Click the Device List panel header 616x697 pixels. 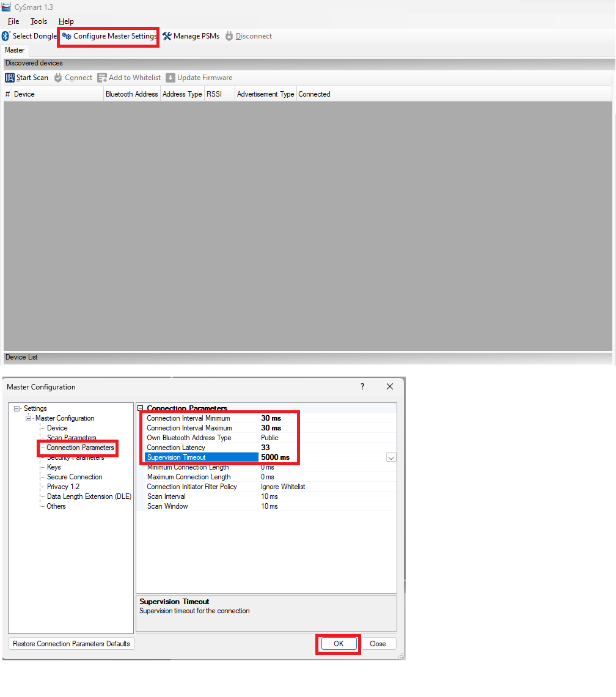point(307,358)
